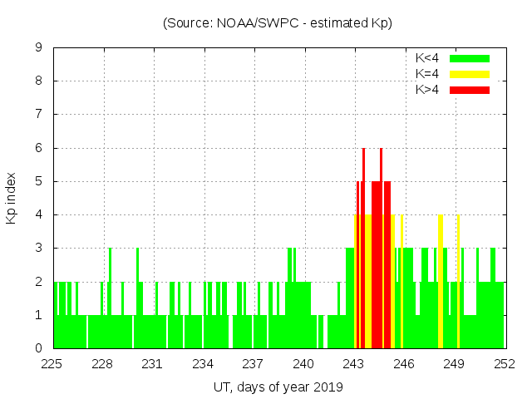Click the yellow K=4 legend swatch

(x=470, y=74)
